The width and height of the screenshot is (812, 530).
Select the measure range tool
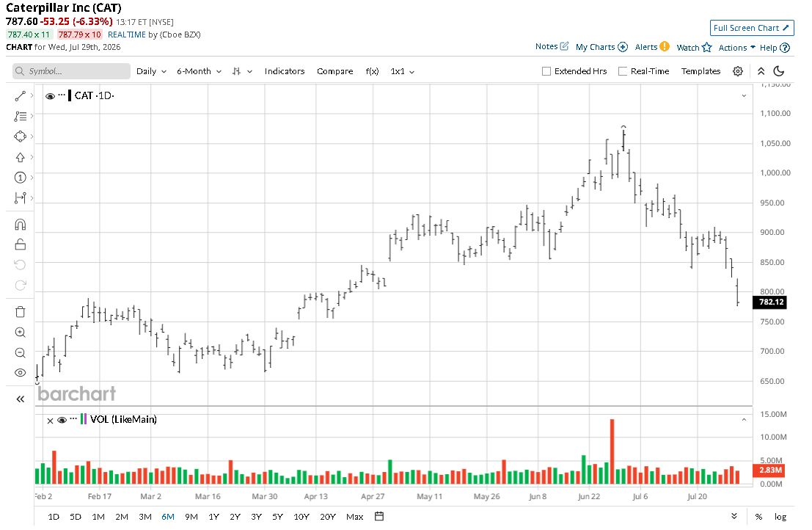point(21,198)
